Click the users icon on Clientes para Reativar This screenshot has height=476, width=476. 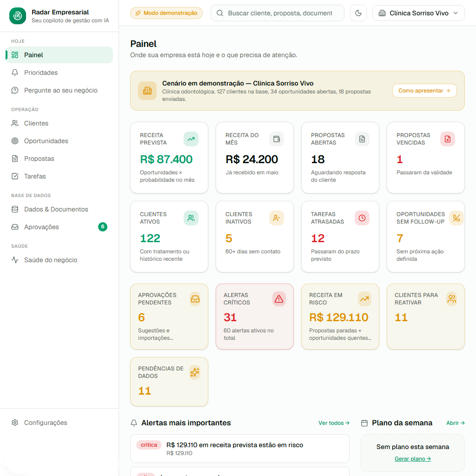(x=452, y=299)
